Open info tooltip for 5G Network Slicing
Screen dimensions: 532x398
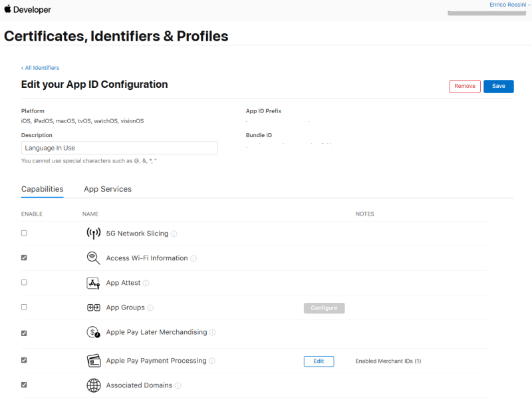pos(174,234)
